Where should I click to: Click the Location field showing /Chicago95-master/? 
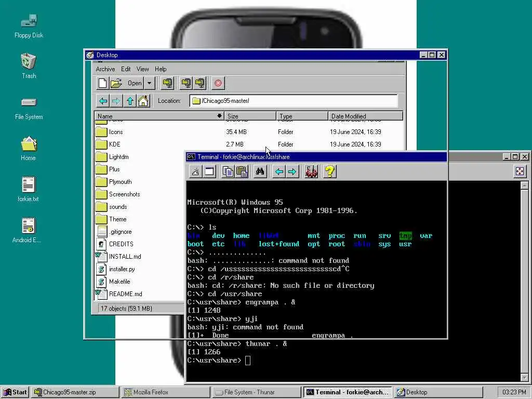(294, 101)
